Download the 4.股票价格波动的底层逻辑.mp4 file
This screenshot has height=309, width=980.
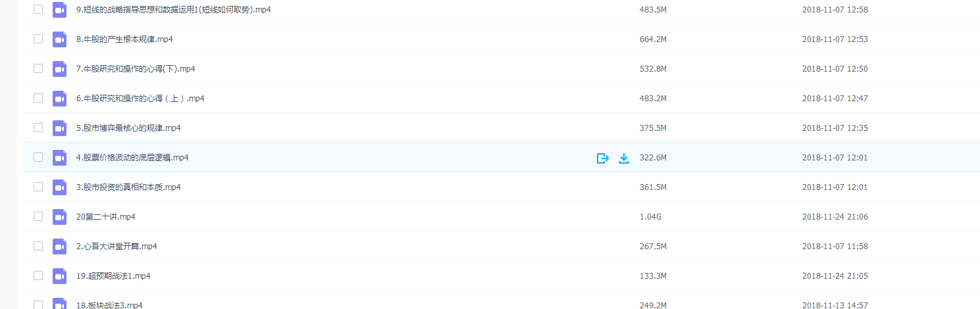(624, 158)
